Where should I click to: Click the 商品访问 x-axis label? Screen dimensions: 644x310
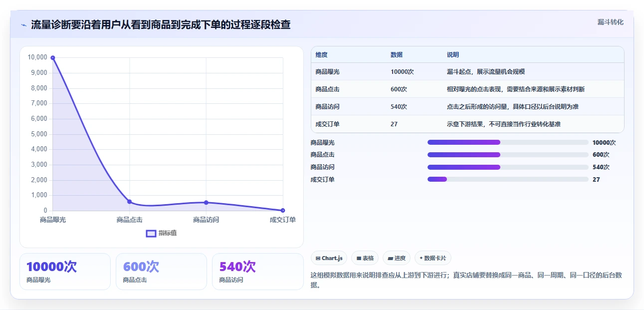[206, 220]
